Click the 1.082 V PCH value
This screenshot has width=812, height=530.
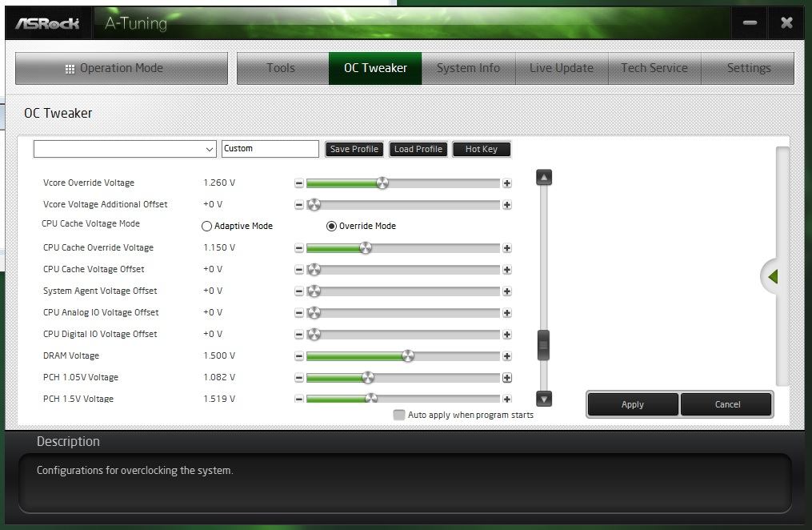click(219, 378)
